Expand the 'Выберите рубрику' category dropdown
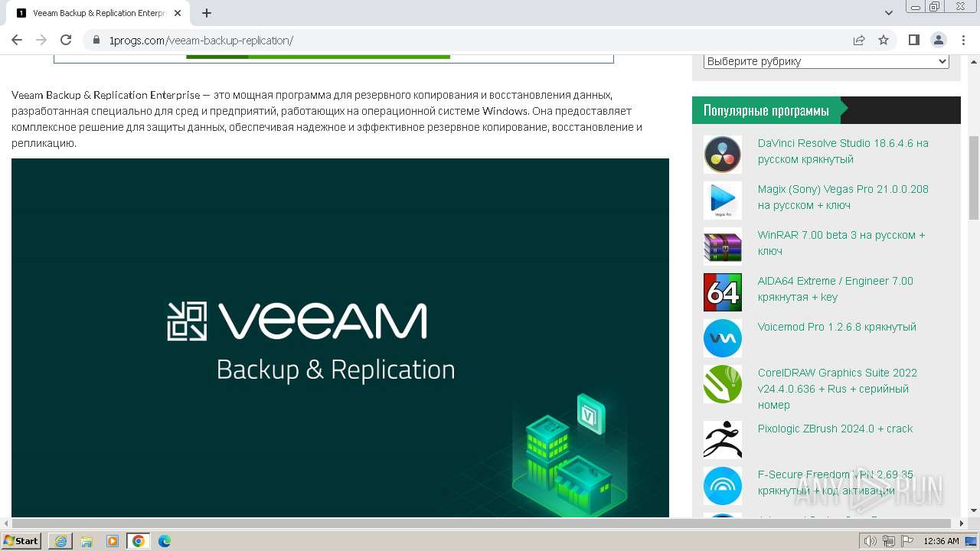The image size is (980, 551). 826,61
